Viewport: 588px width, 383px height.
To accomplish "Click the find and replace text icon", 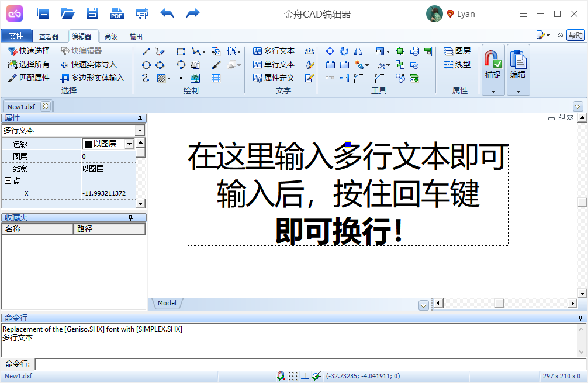I will click(309, 51).
